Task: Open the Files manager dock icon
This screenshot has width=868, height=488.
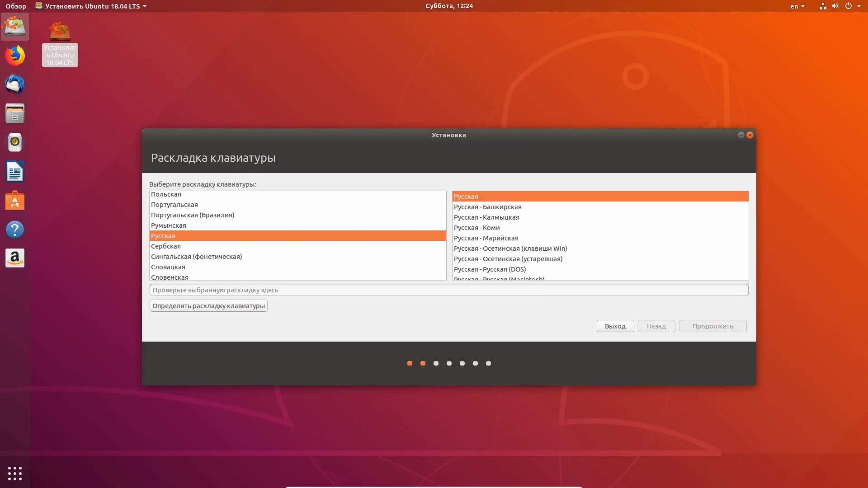Action: (x=15, y=113)
